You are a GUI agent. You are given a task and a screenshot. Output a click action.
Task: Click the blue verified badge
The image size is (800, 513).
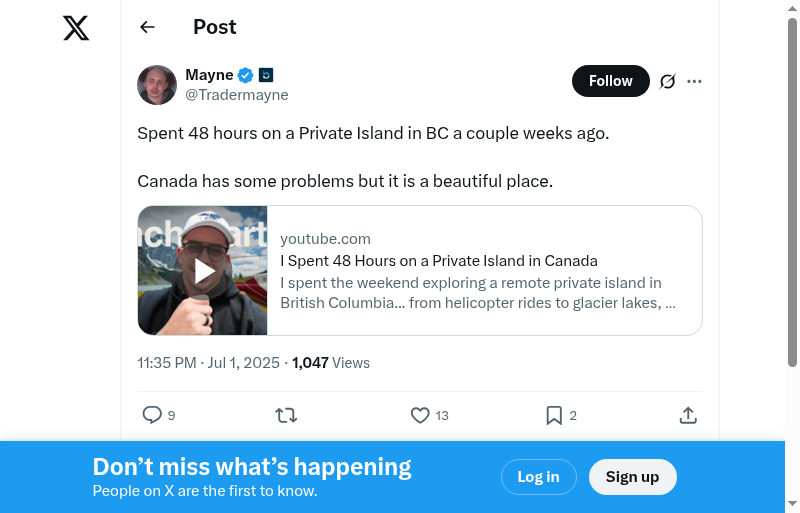coord(245,75)
